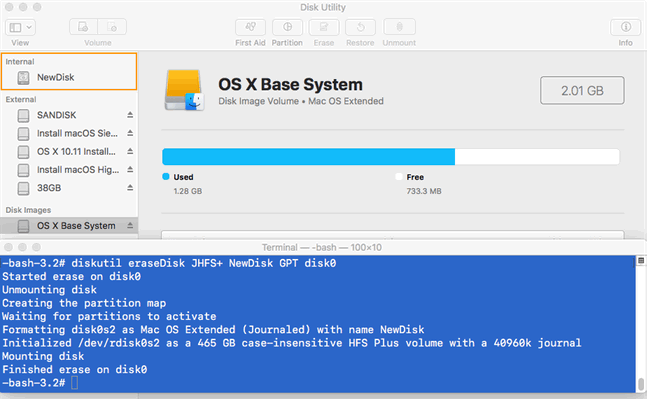Eject the 38GB volume
Image resolution: width=647 pixels, height=399 pixels.
pyautogui.click(x=130, y=187)
